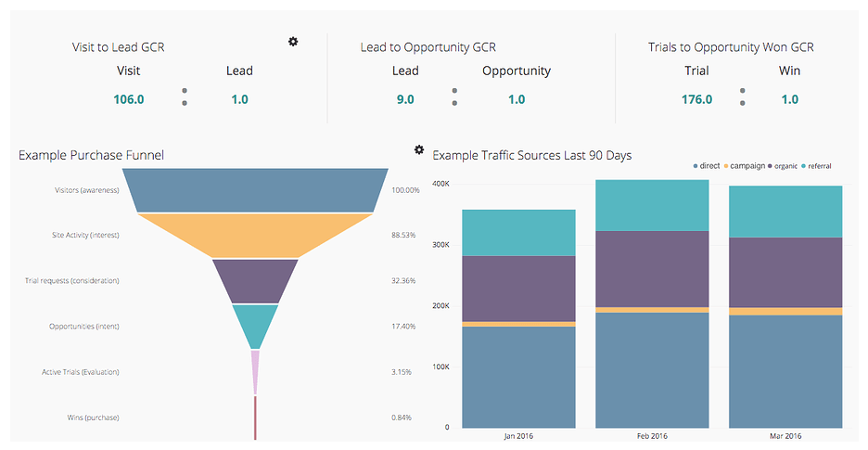Click the Opportunity column heading
The width and height of the screenshot is (868, 450).
pyautogui.click(x=517, y=71)
